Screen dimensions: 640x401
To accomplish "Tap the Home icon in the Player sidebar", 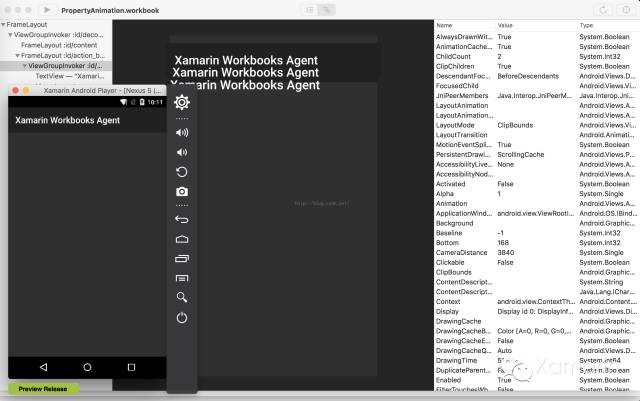I will (x=182, y=239).
